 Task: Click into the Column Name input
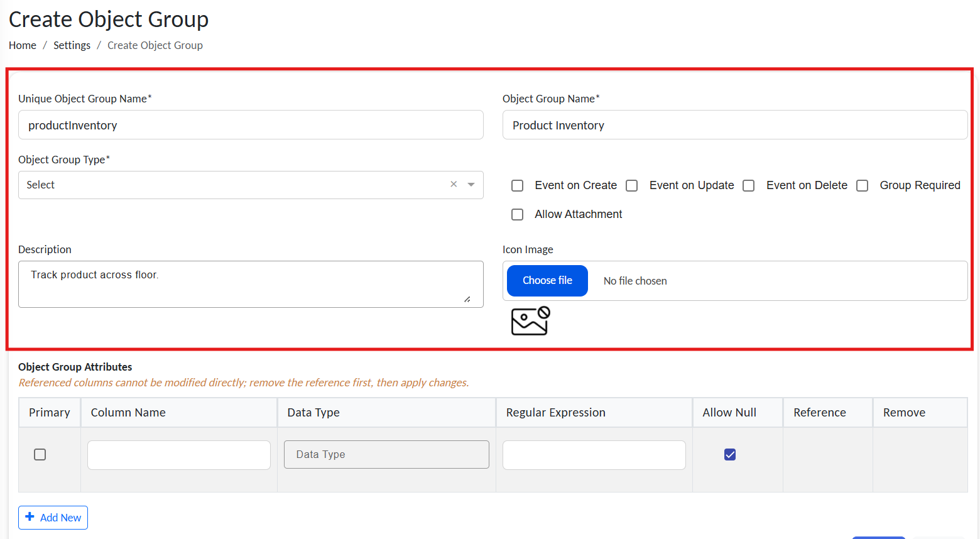[x=179, y=455]
